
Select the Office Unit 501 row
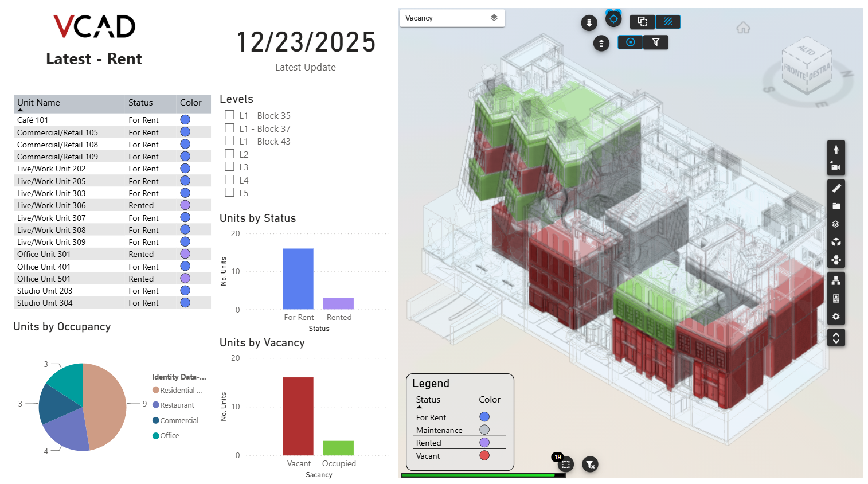(112, 279)
